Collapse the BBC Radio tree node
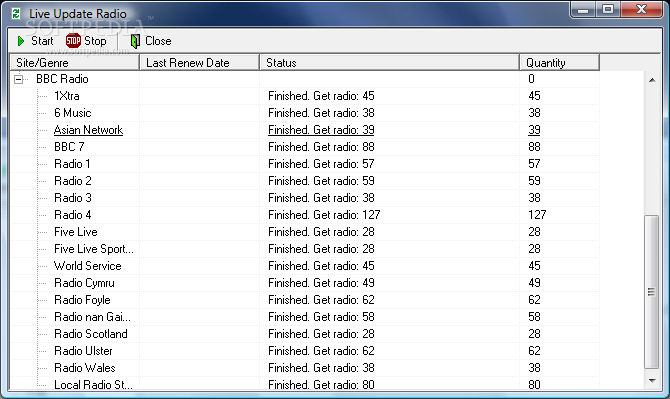The height and width of the screenshot is (399, 670). click(18, 79)
